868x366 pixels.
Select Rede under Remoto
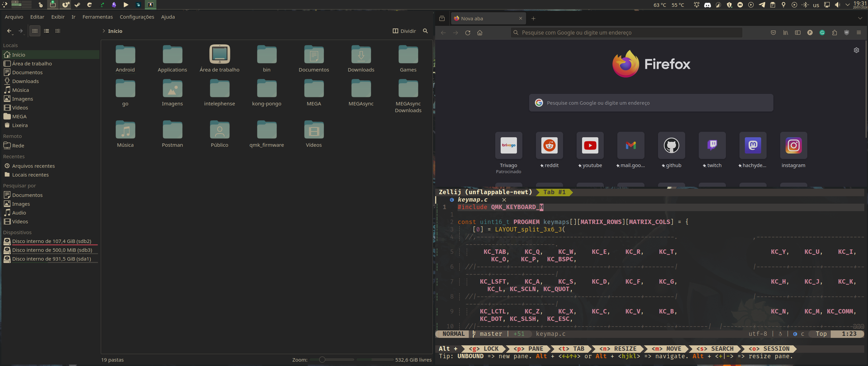coord(51,145)
